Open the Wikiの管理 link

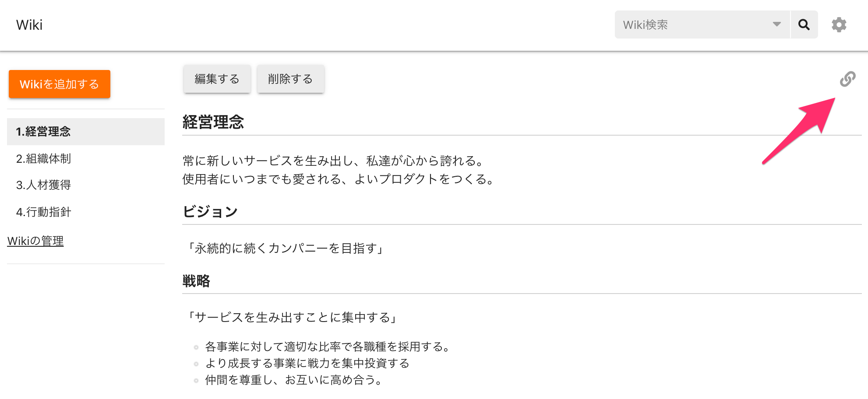coord(35,241)
